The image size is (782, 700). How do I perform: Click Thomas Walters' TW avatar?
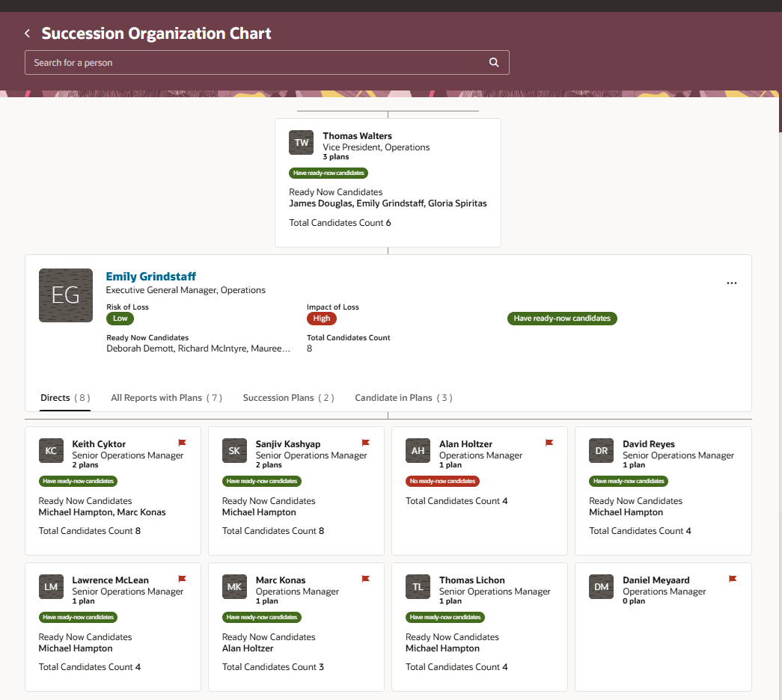(301, 142)
